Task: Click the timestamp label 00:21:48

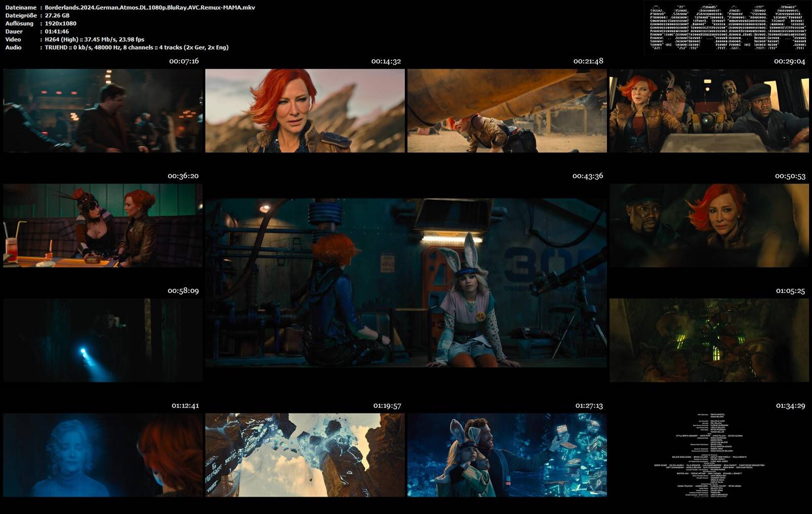Action: (588, 61)
